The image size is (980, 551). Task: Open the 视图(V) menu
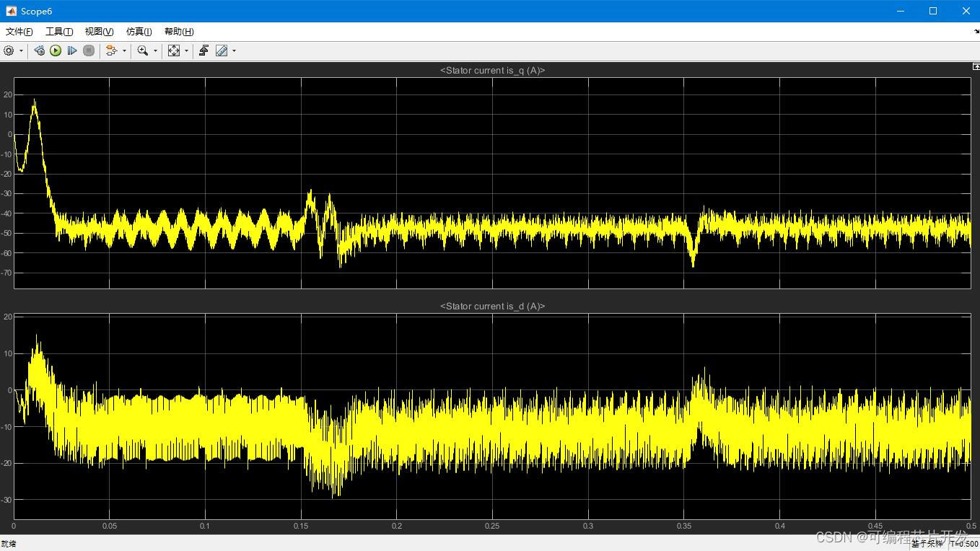tap(99, 32)
